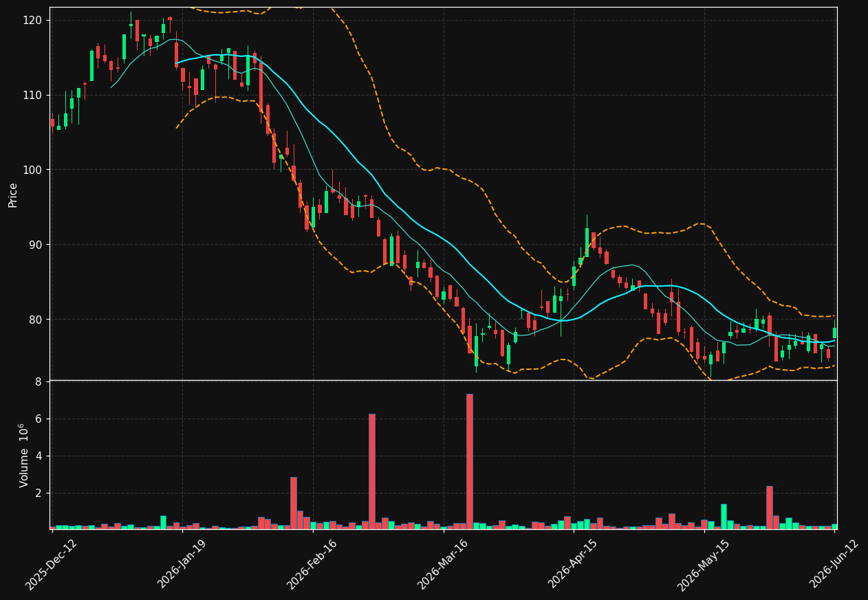Click the 2 volume axis label
Screen dimensions: 868x600
39,493
